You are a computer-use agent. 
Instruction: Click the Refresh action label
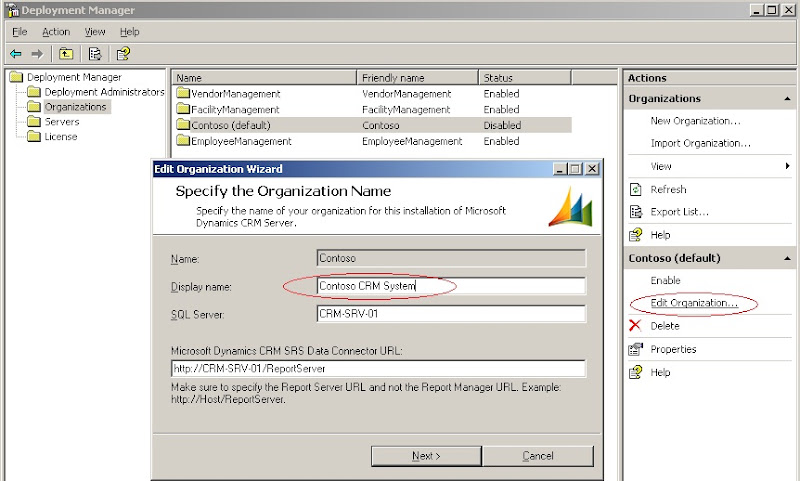668,189
